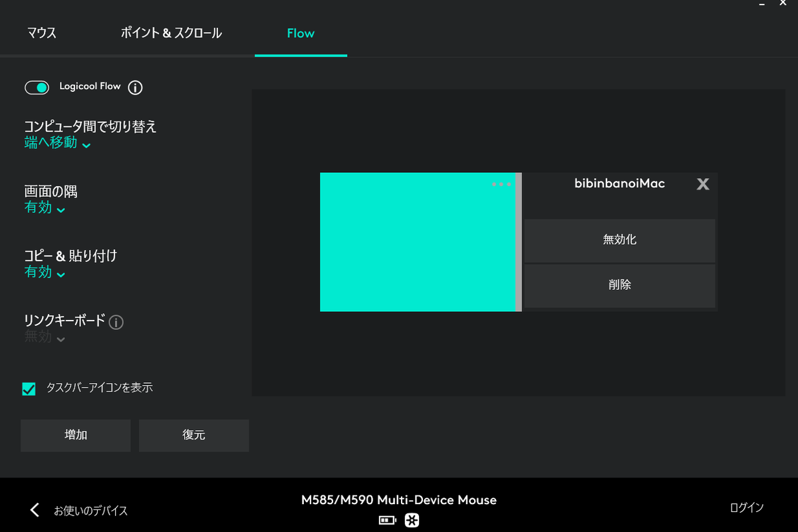
Task: Click the back arrow at the bottom left
Action: 35,510
